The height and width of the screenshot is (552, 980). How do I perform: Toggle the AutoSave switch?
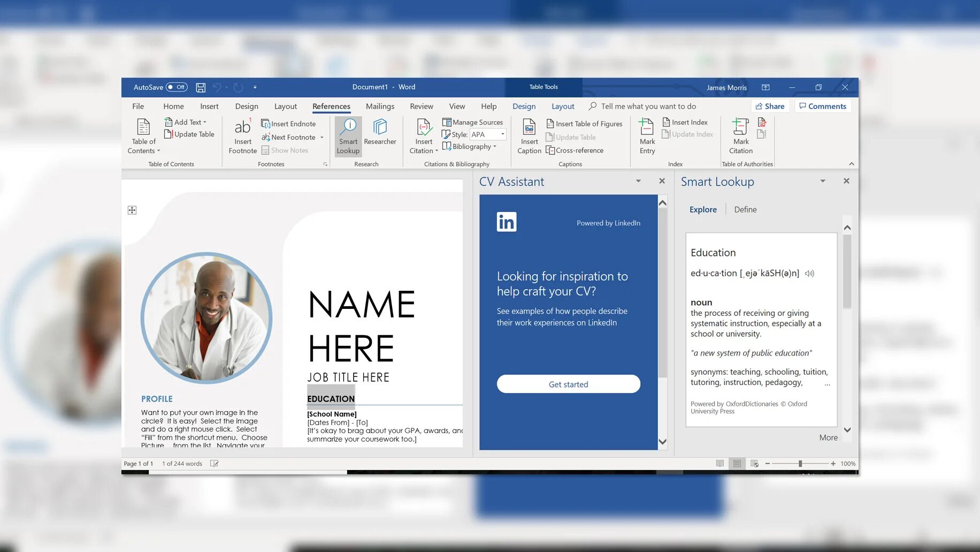tap(177, 87)
